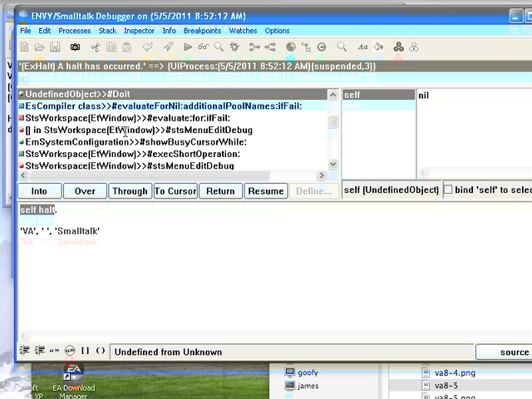Viewport: 532px width, 399px height.
Task: Open the Edit menu
Action: point(44,31)
